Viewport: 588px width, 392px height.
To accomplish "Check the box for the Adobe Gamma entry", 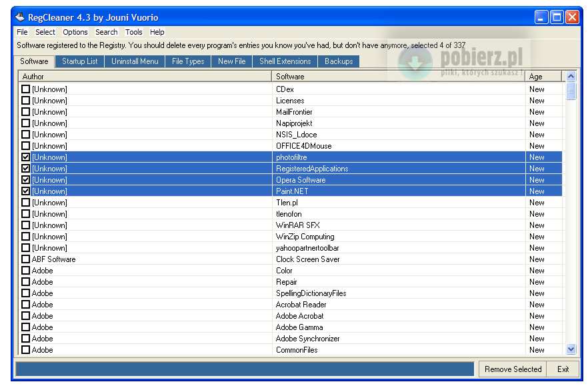I will [25, 327].
